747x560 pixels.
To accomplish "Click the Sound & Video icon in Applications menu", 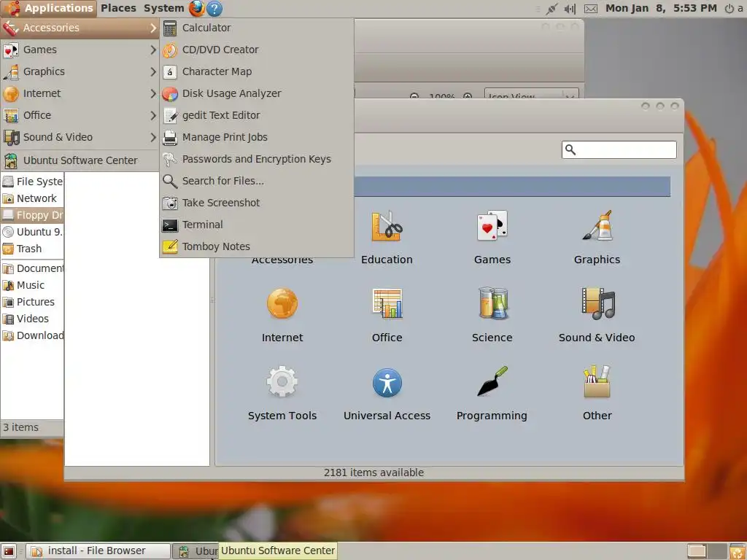I will pos(10,137).
